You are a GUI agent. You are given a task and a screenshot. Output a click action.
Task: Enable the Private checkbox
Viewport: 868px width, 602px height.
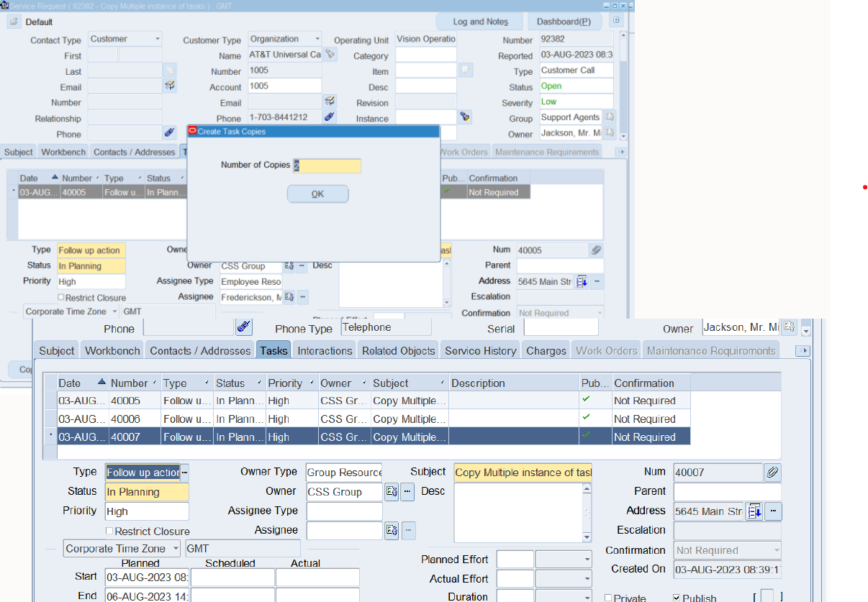(608, 598)
